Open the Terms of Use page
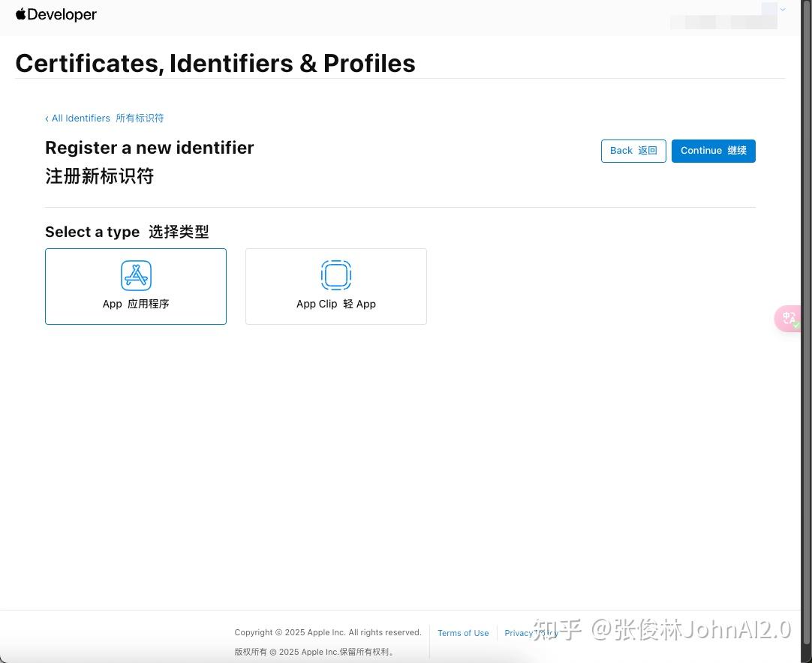Image resolution: width=812 pixels, height=663 pixels. (462, 633)
